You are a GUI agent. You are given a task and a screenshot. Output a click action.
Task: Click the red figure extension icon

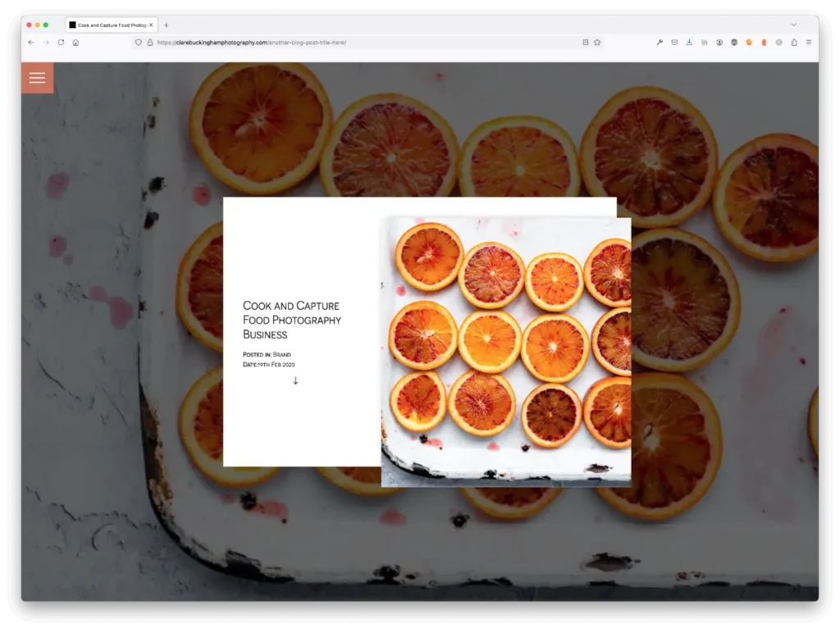(x=764, y=43)
